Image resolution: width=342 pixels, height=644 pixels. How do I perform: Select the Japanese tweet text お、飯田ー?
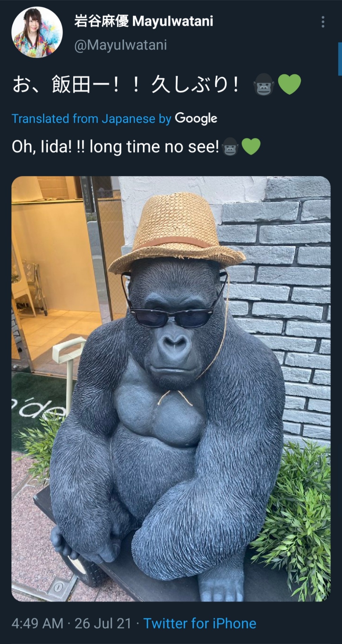tap(126, 85)
